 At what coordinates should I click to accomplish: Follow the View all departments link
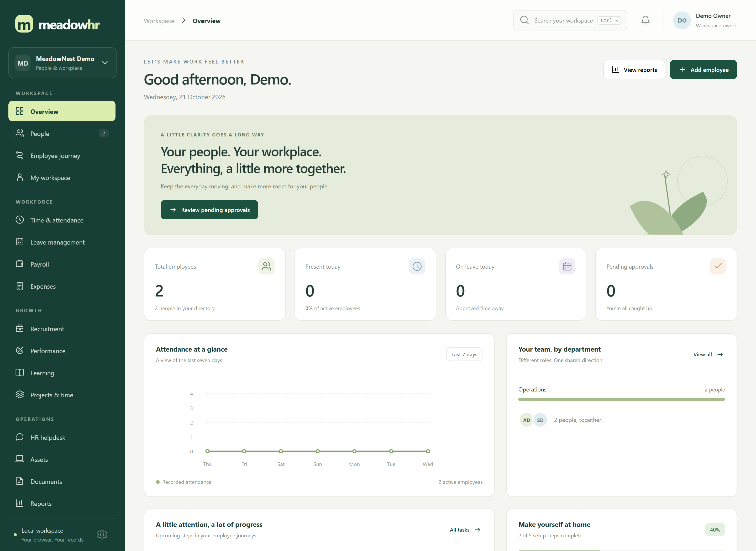pos(708,354)
